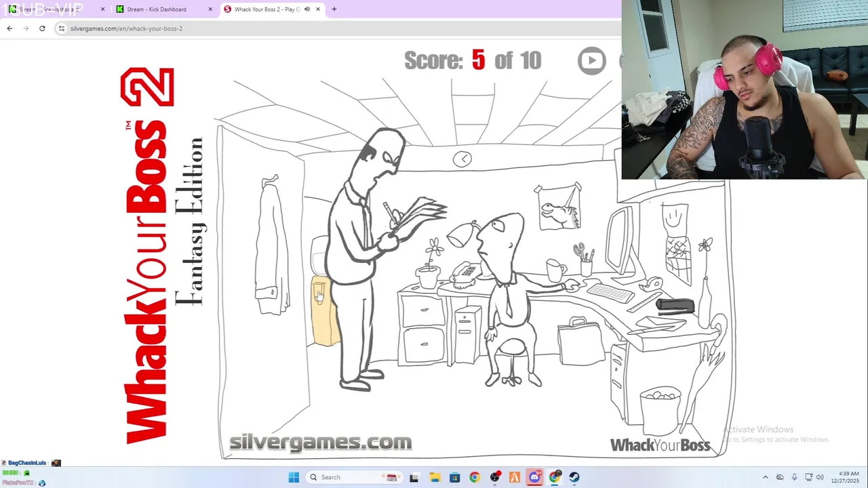The image size is (868, 488).
Task: Click the wall clock
Action: 462,159
